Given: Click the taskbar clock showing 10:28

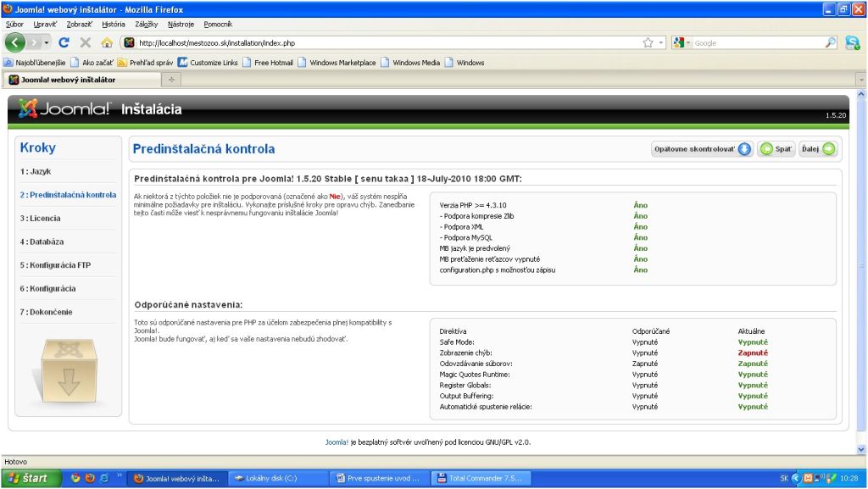Looking at the screenshot, I should [849, 478].
